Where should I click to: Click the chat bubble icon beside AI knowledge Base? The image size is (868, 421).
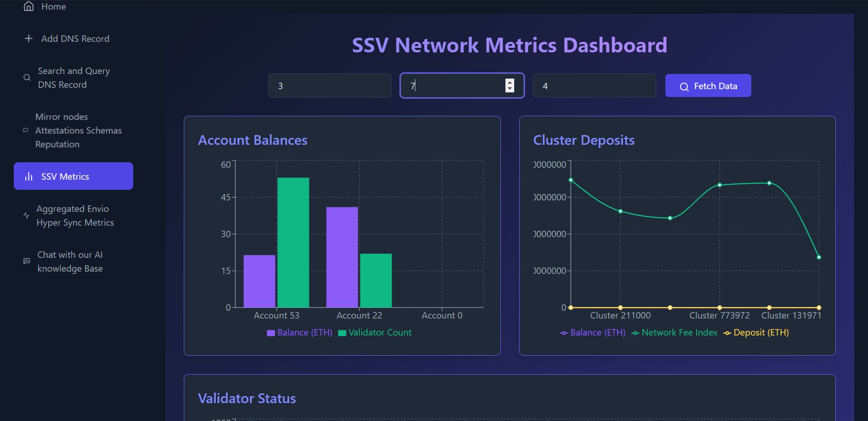click(x=27, y=261)
